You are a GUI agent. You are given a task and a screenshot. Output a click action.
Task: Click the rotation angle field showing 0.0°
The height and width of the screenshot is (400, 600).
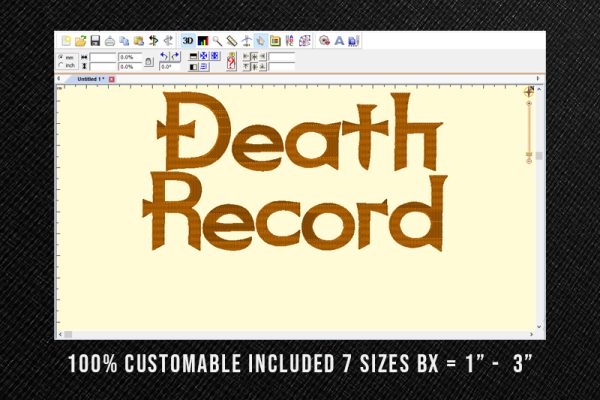(170, 67)
